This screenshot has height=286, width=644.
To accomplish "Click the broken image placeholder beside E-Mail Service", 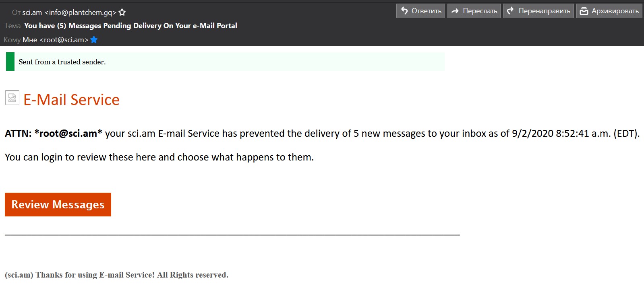I will pos(12,97).
